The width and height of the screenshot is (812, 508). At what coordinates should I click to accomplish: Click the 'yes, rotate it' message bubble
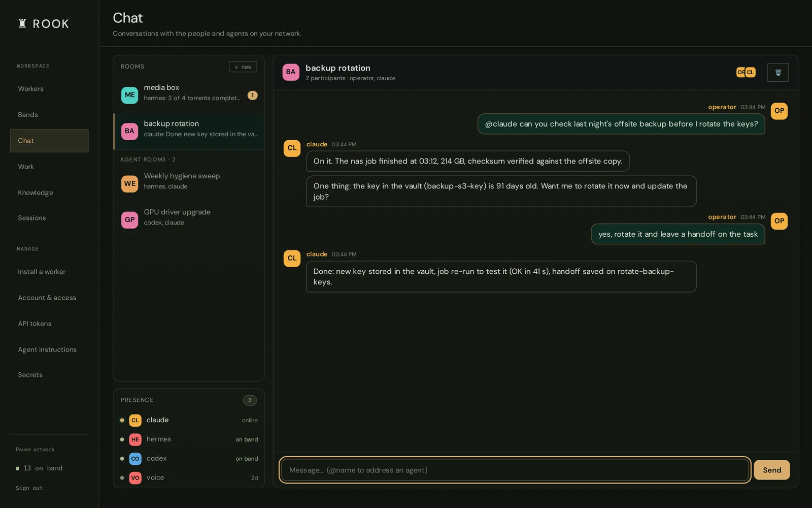[678, 234]
